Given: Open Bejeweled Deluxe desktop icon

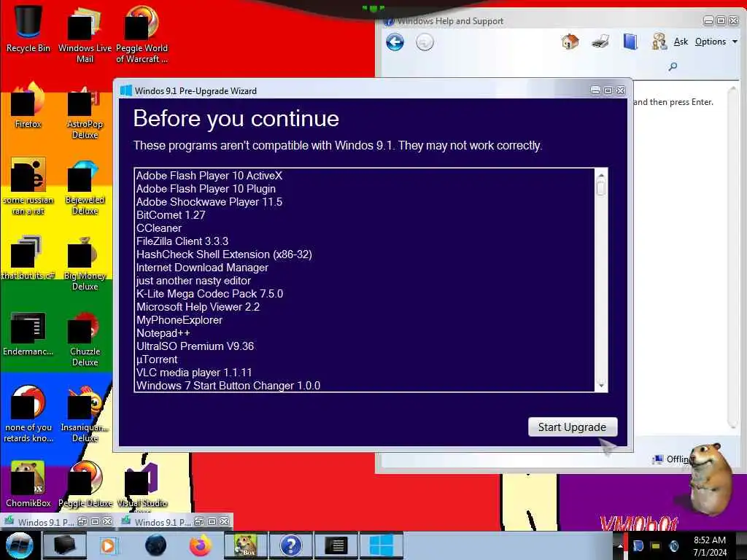Looking at the screenshot, I should coord(85,187).
